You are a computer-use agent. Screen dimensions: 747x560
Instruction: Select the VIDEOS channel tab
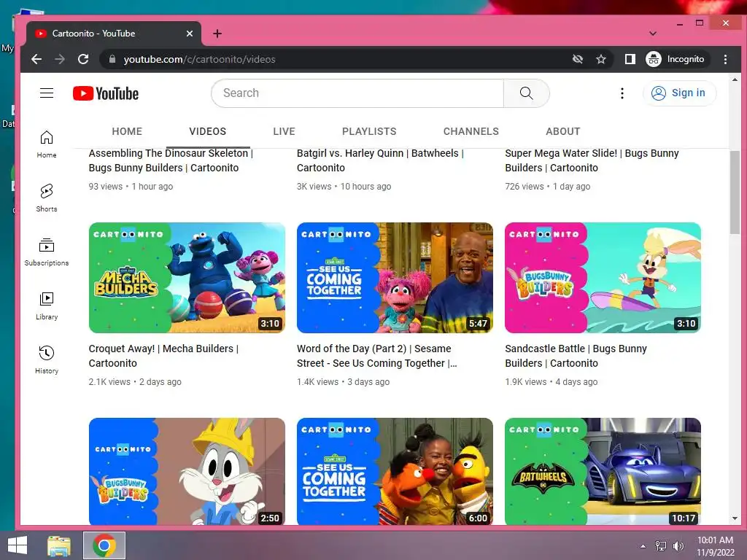point(208,131)
